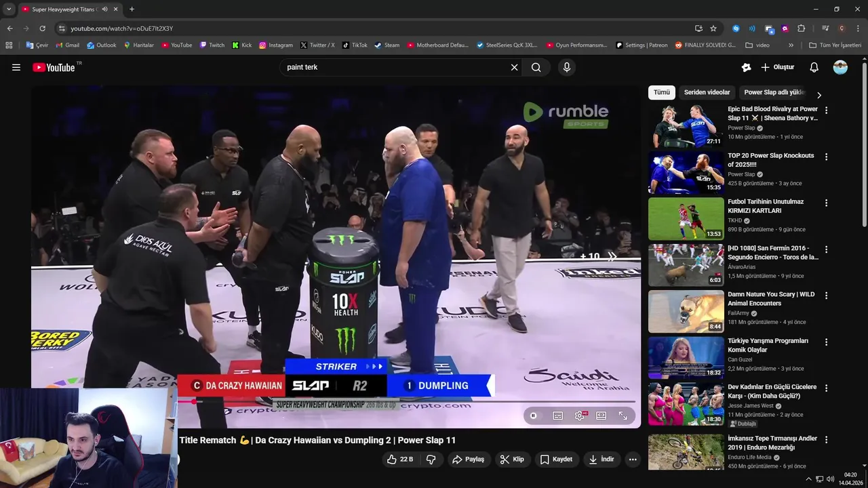Open options for Epic Bad Blood Rivalry video
The width and height of the screenshot is (868, 488).
(x=826, y=110)
